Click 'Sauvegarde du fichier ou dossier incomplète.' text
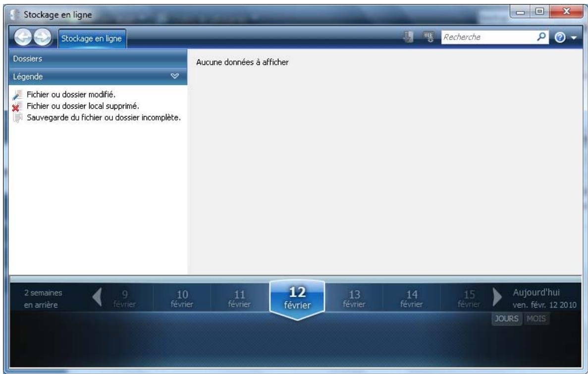Screen dimensions: 588x374 [104, 118]
